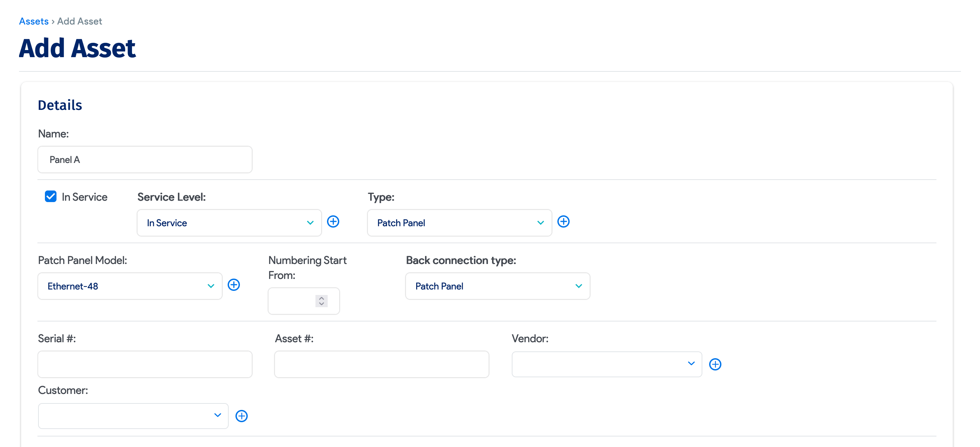Screen dimensions: 980x447
Task: Click into the Asset # field
Action: 381,364
